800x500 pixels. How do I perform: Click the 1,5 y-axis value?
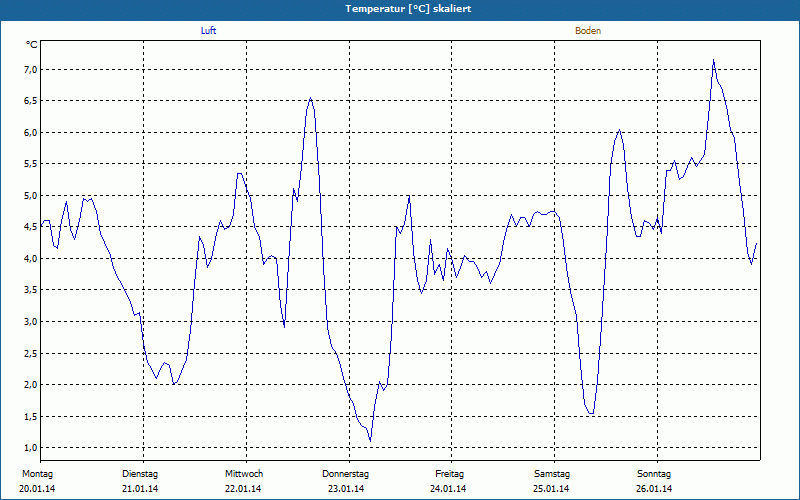click(32, 416)
